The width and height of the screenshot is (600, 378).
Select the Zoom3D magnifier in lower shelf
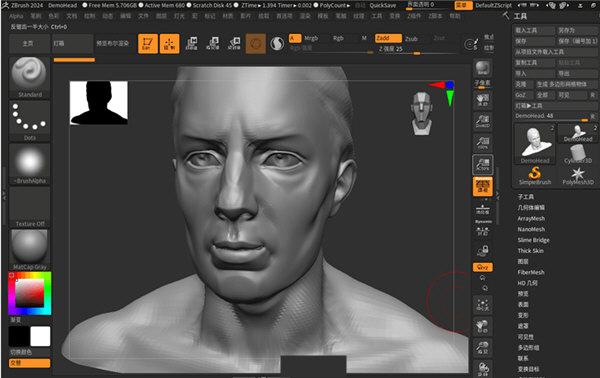tap(483, 347)
